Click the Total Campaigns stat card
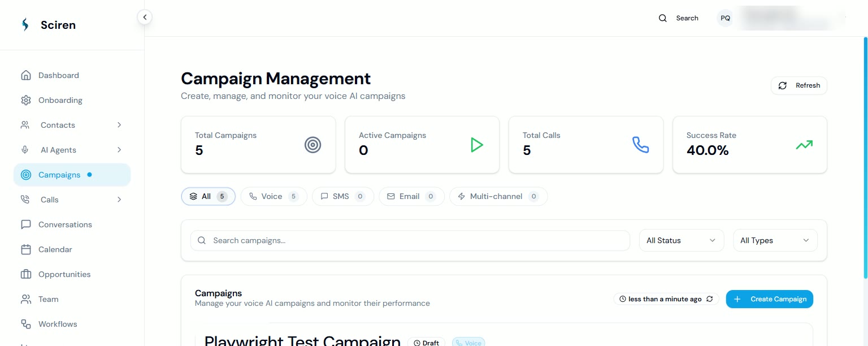This screenshot has height=346, width=868. [x=258, y=145]
